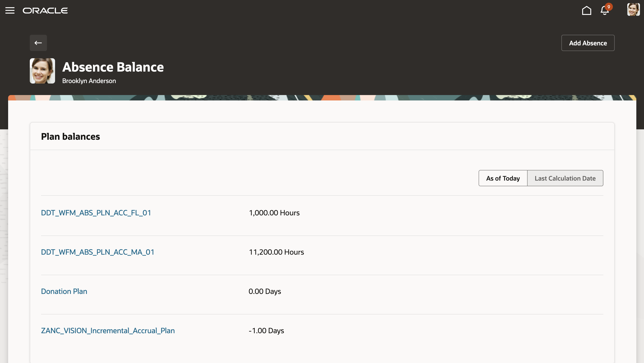Viewport: 644px width, 363px height.
Task: Open the DDT_WFM_ABS_PLN_ACC_FL_01 plan link
Action: [x=96, y=213]
